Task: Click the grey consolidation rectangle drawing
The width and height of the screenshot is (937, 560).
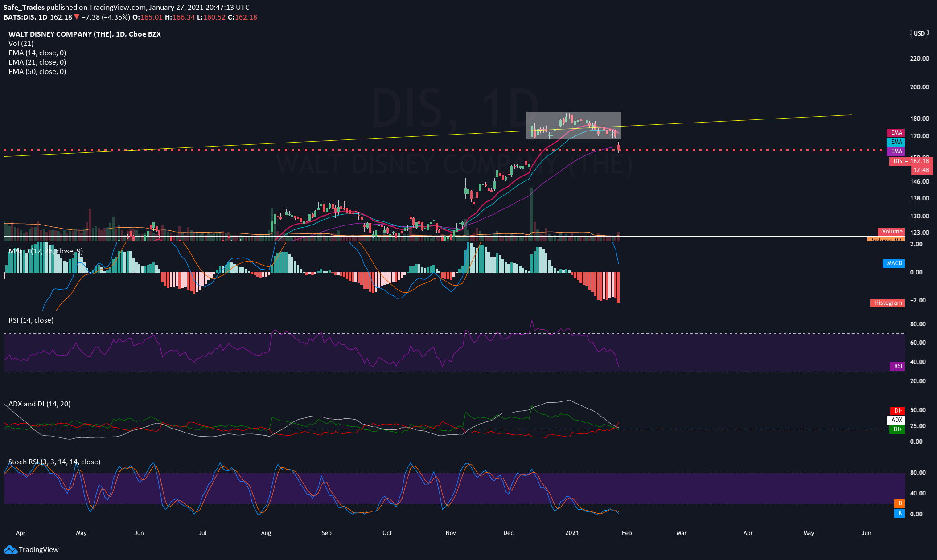Action: 573,125
